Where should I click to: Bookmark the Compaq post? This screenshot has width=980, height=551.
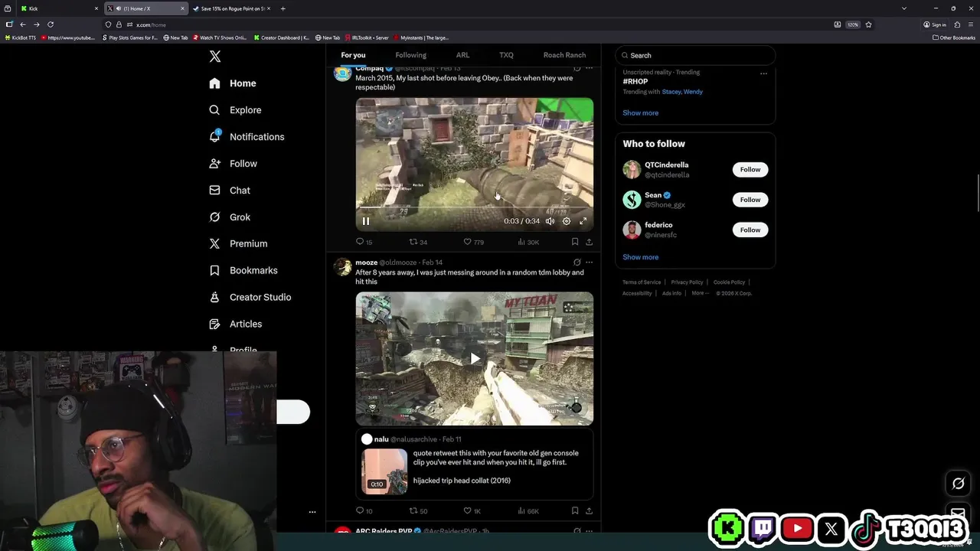point(575,242)
